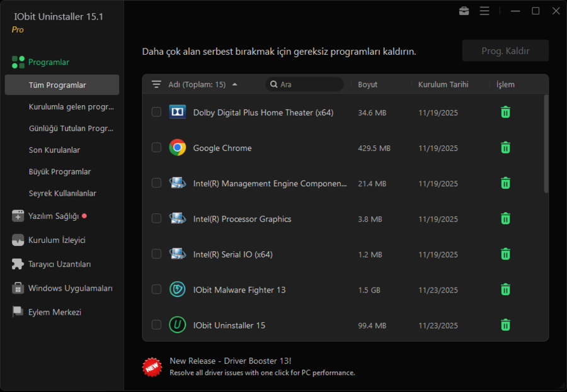Check the box next to Intel(R) Serial IO

pos(156,254)
